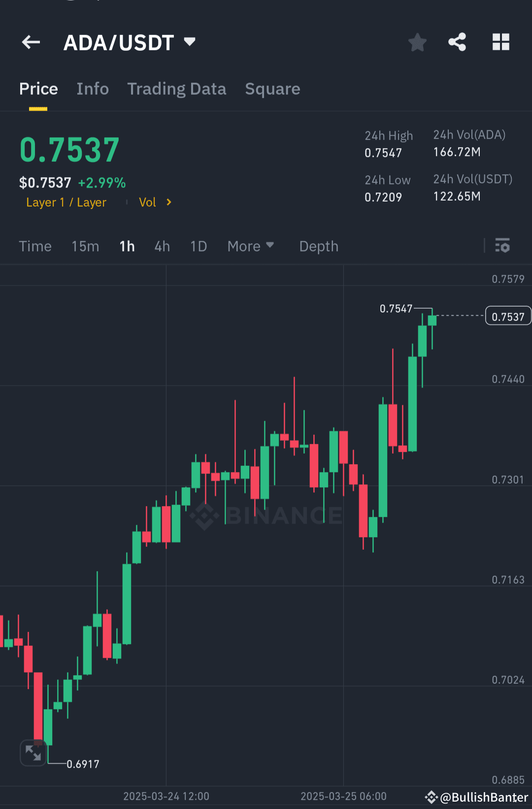
Task: Click the back arrow to exit chart
Action: 31,42
